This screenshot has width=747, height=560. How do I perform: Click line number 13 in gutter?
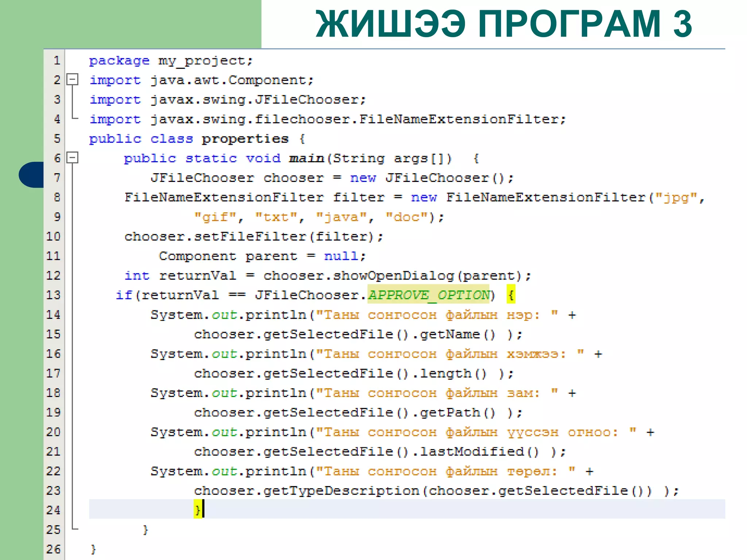(53, 295)
